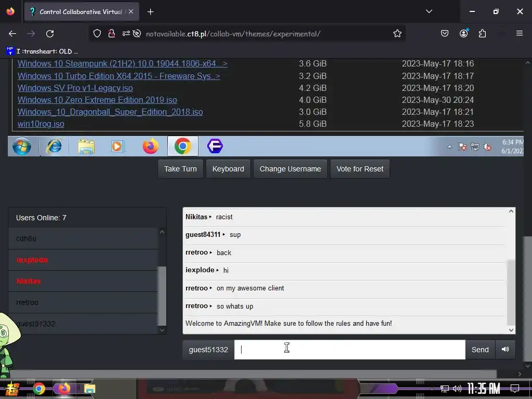The width and height of the screenshot is (532, 399).
Task: Open win10rog.iso link
Action: (41, 124)
